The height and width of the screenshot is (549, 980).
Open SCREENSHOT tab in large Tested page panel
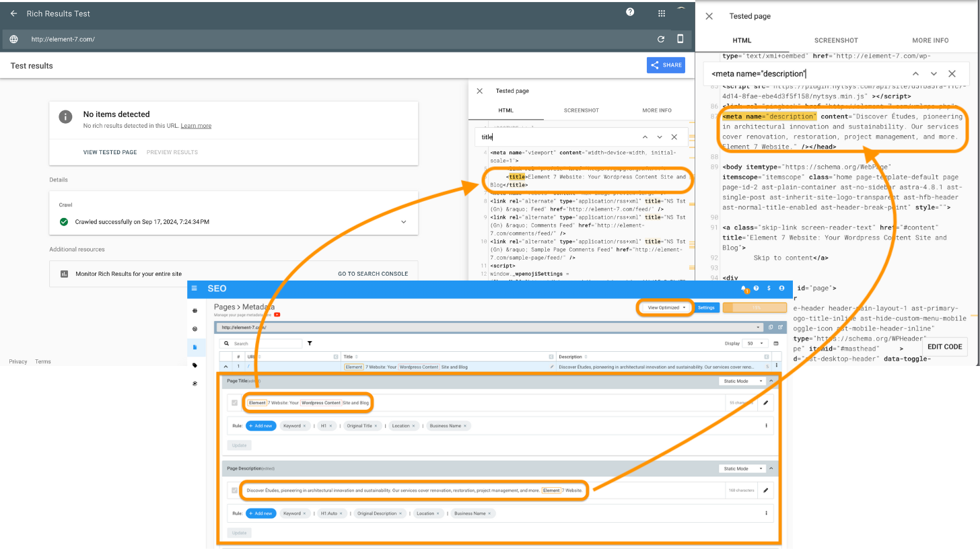836,40
